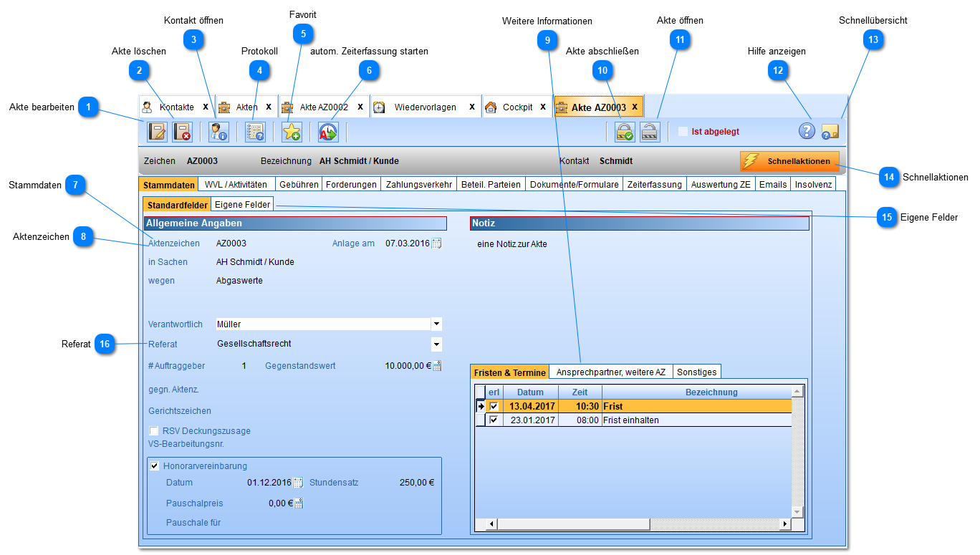Toggle the 'Ist abgelegt' checkbox
The width and height of the screenshot is (980, 555).
683,132
